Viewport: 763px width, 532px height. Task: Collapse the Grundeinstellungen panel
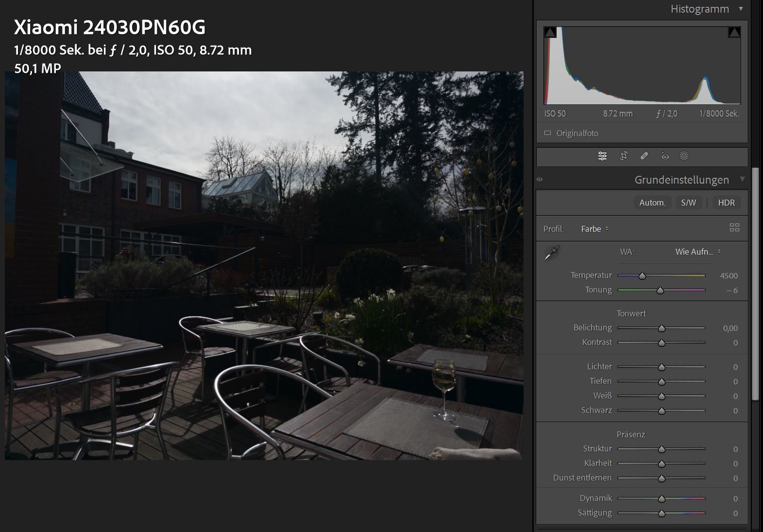(742, 180)
